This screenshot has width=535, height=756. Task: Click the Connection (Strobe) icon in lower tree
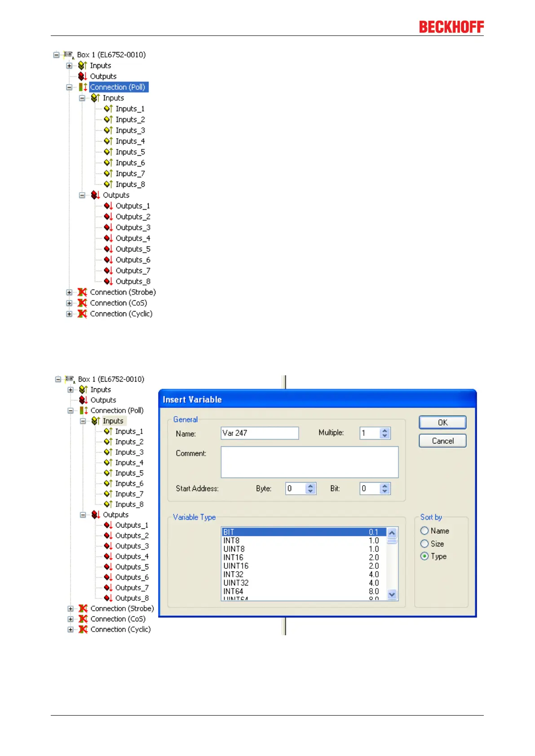pos(83,608)
